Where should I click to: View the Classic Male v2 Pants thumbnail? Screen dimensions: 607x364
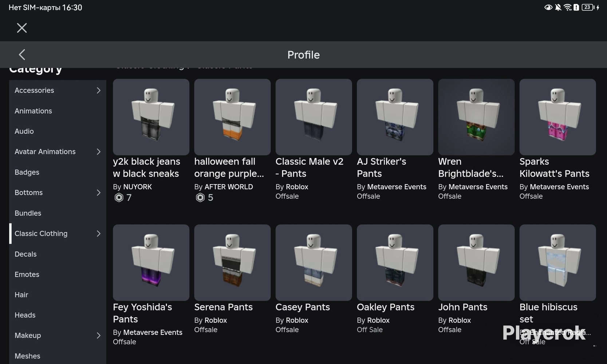[x=314, y=117]
